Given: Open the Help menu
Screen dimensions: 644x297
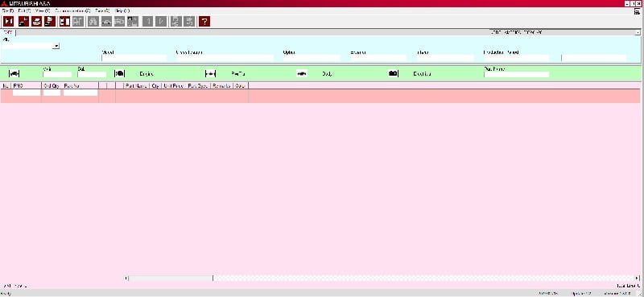Looking at the screenshot, I should [122, 10].
